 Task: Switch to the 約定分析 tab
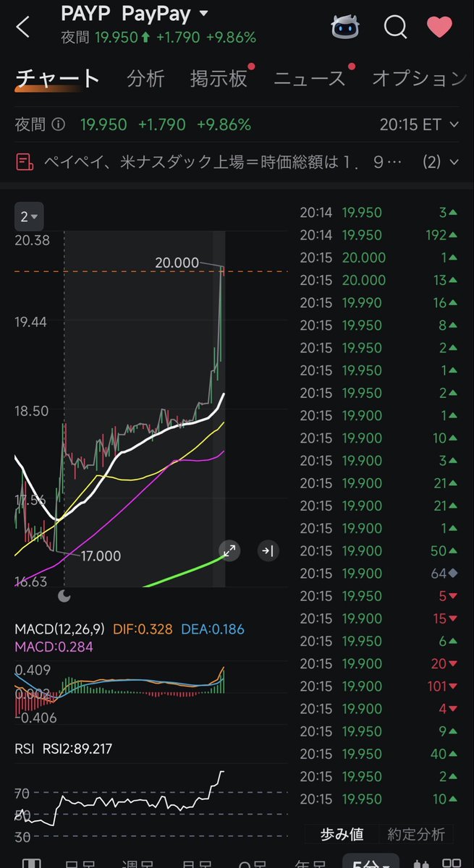[x=416, y=834]
